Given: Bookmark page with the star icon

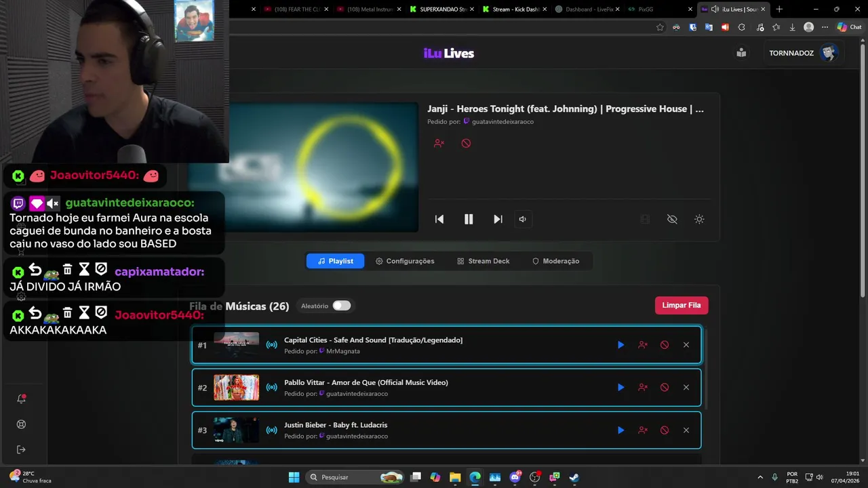Looking at the screenshot, I should point(660,27).
